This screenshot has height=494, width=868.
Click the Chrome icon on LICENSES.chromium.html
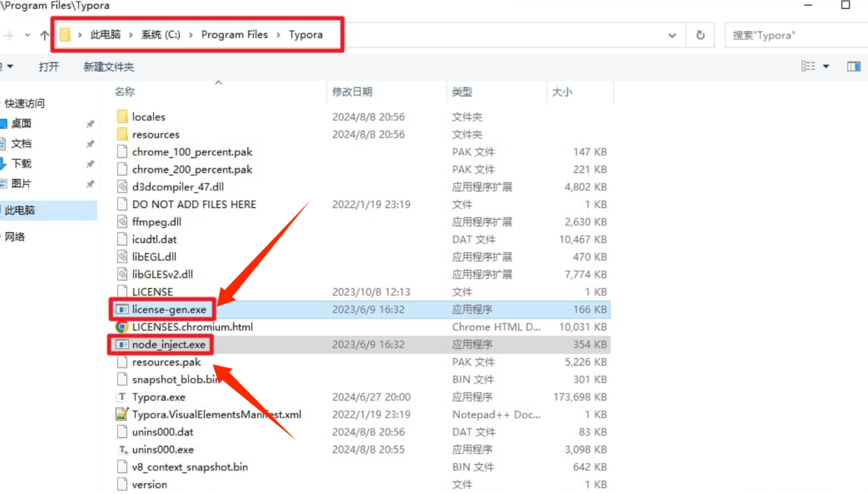[122, 326]
